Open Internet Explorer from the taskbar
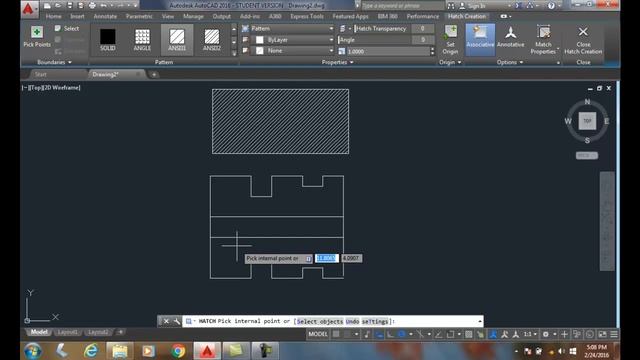The width and height of the screenshot is (640, 360). [91, 351]
